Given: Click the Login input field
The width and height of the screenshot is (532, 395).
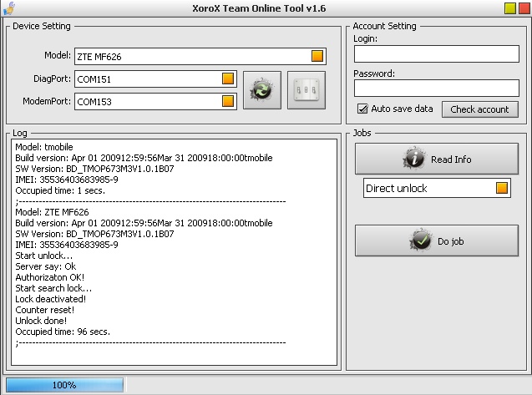Looking at the screenshot, I should (436, 53).
